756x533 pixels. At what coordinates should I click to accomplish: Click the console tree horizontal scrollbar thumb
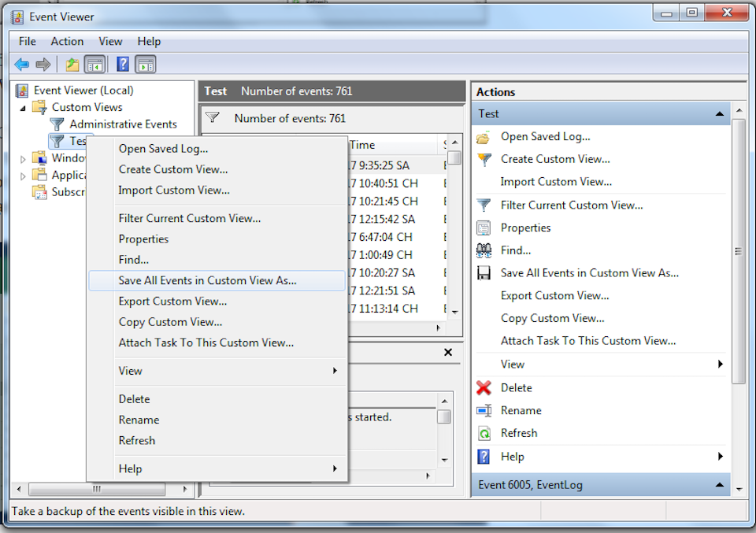(x=97, y=489)
